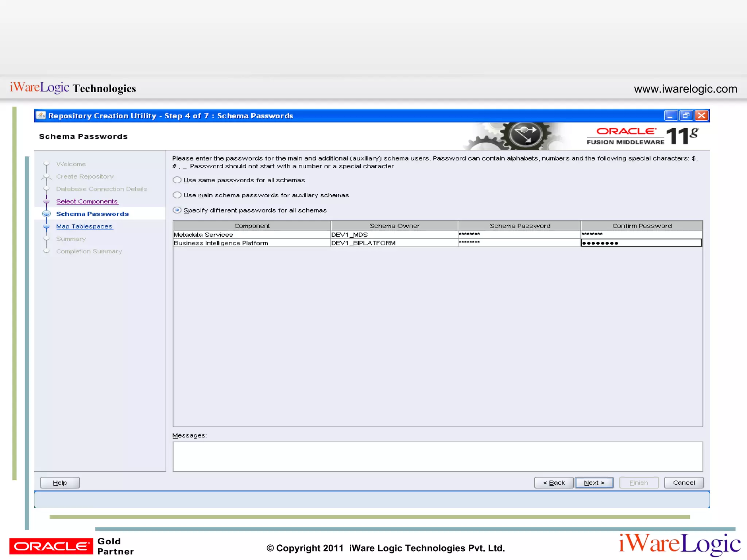Image resolution: width=747 pixels, height=560 pixels.
Task: Open Help for this wizard
Action: tap(60, 483)
